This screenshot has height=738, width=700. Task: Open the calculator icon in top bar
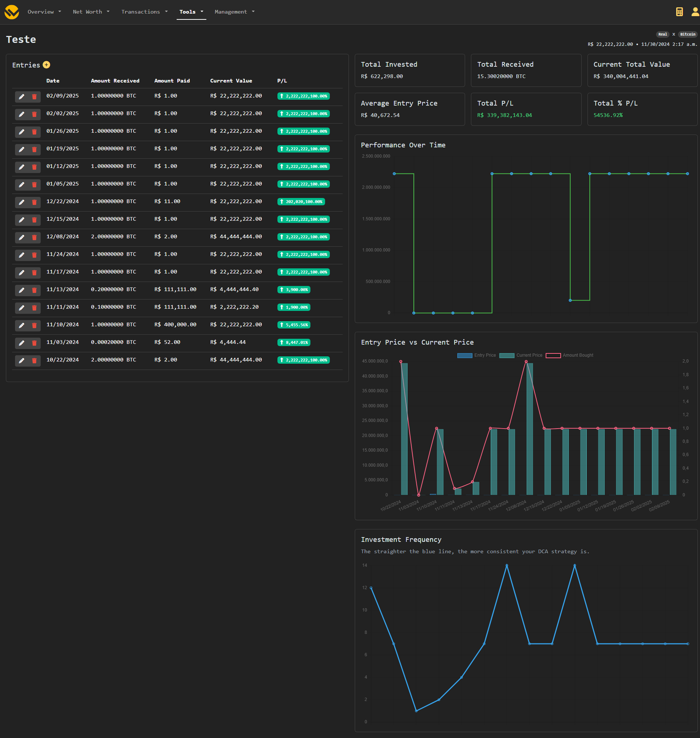[679, 12]
